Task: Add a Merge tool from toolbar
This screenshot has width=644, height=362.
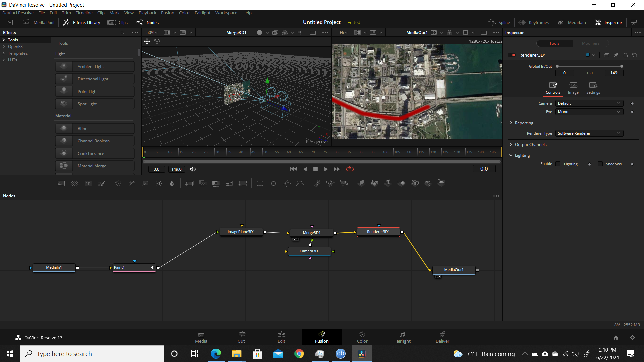Action: tap(189, 183)
